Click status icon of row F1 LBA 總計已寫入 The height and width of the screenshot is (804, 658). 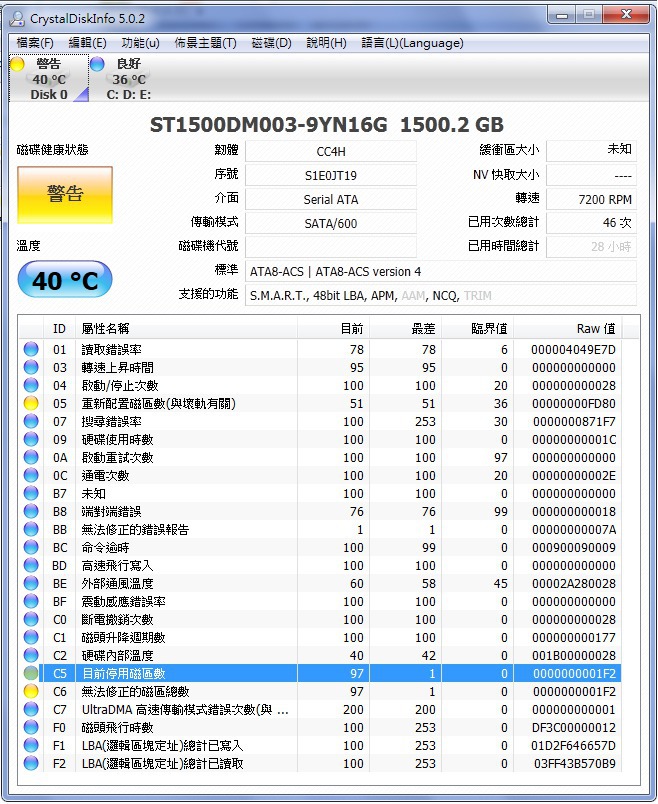point(31,746)
